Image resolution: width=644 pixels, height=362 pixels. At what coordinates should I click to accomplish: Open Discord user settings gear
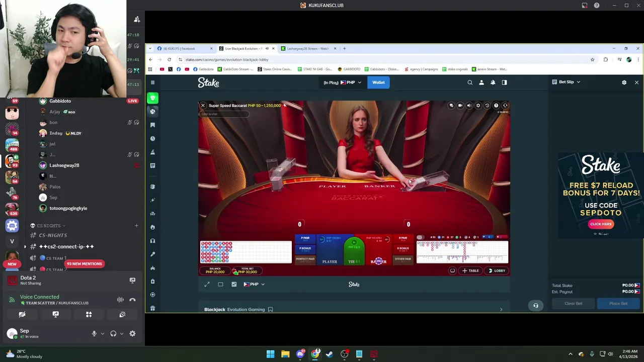pyautogui.click(x=132, y=333)
